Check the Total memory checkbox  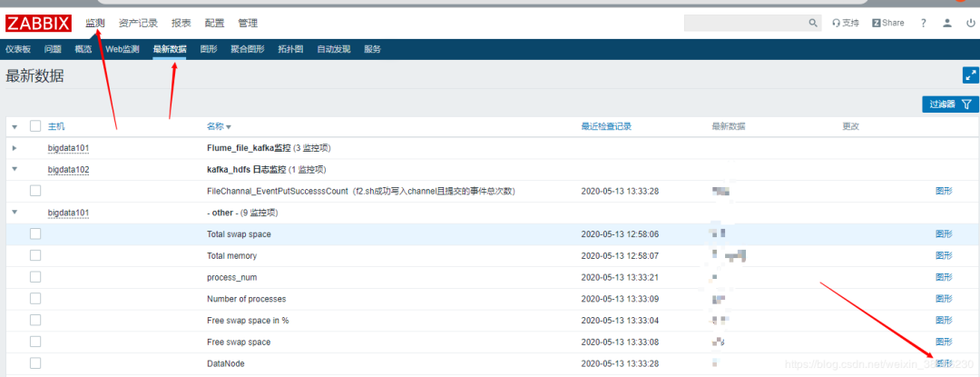coord(35,255)
